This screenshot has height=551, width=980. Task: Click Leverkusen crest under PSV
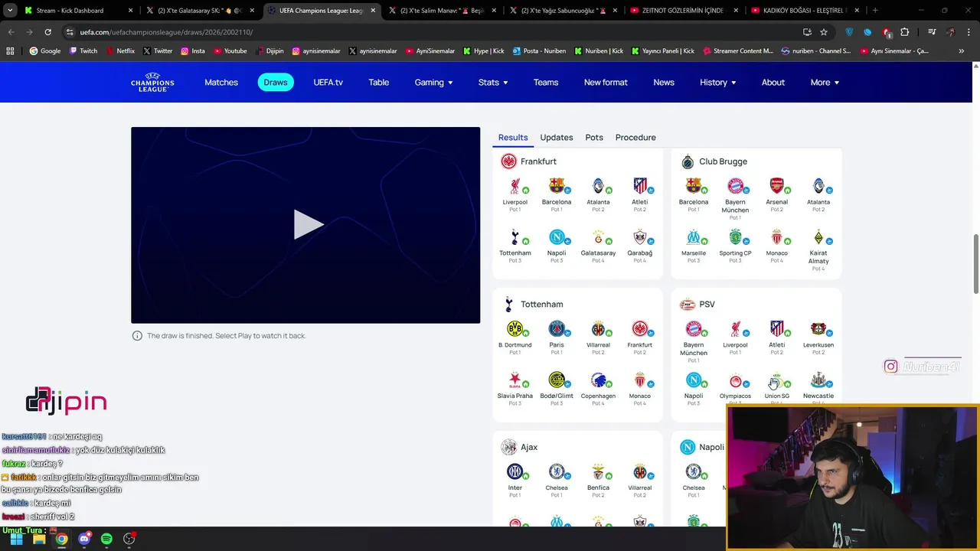818,329
